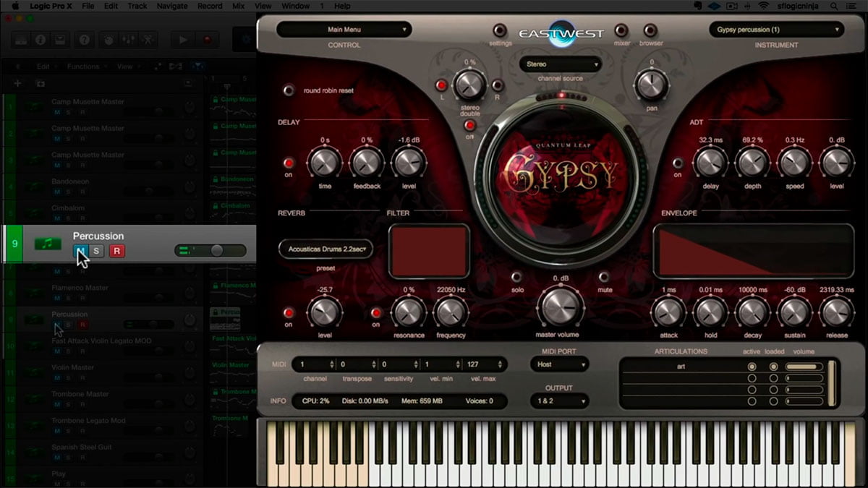Open the Library icon in Logic's toolbar
Screen dimensions: 868x488
coord(21,40)
